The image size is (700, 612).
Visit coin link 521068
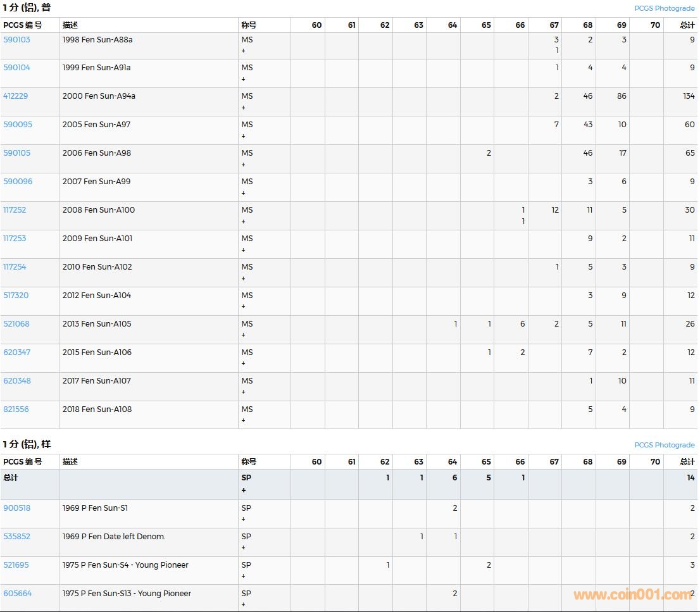(x=16, y=324)
